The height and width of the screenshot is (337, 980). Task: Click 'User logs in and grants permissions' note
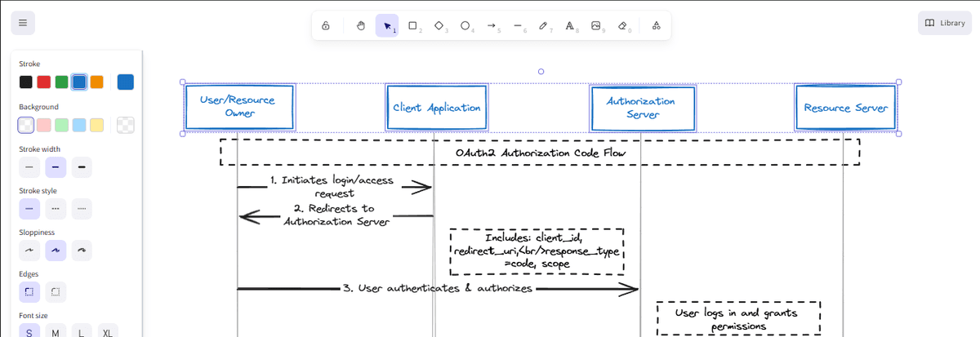tap(738, 319)
